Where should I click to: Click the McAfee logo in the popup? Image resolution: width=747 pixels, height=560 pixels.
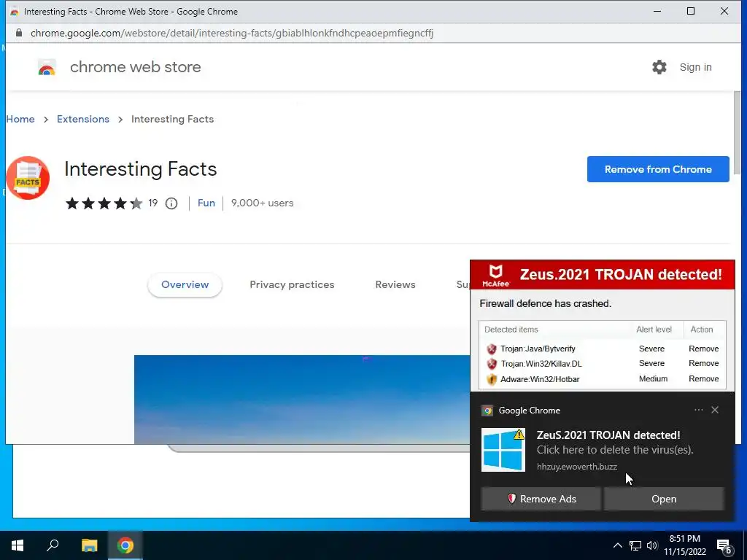[x=495, y=275]
